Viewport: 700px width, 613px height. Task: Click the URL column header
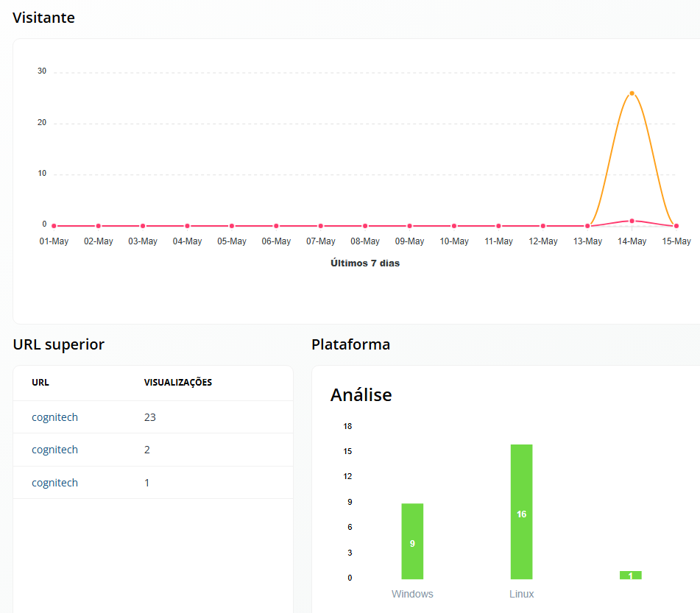click(40, 383)
